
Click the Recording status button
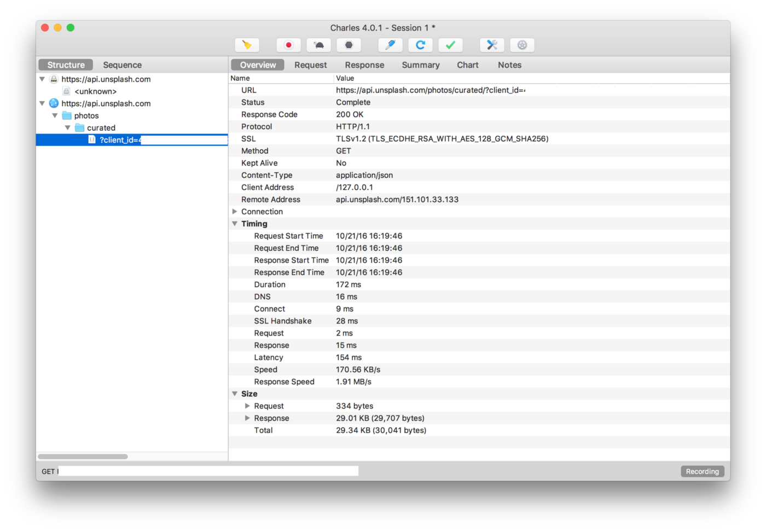pos(703,471)
